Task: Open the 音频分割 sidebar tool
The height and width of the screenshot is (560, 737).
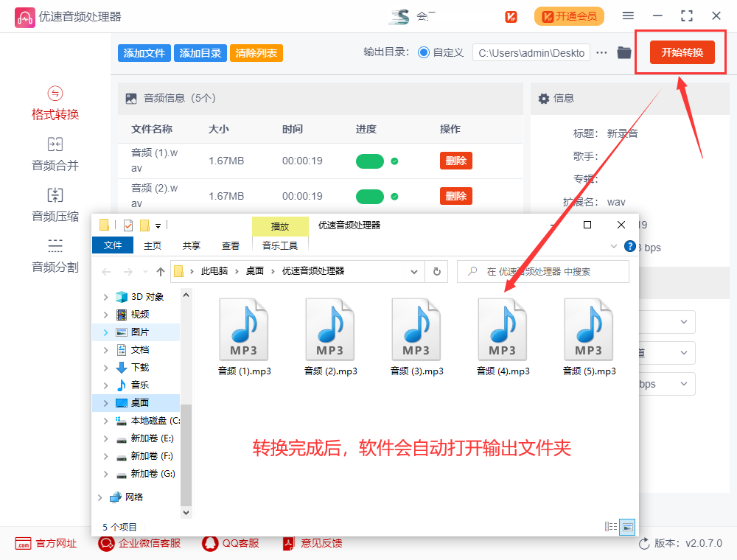Action: (55, 256)
